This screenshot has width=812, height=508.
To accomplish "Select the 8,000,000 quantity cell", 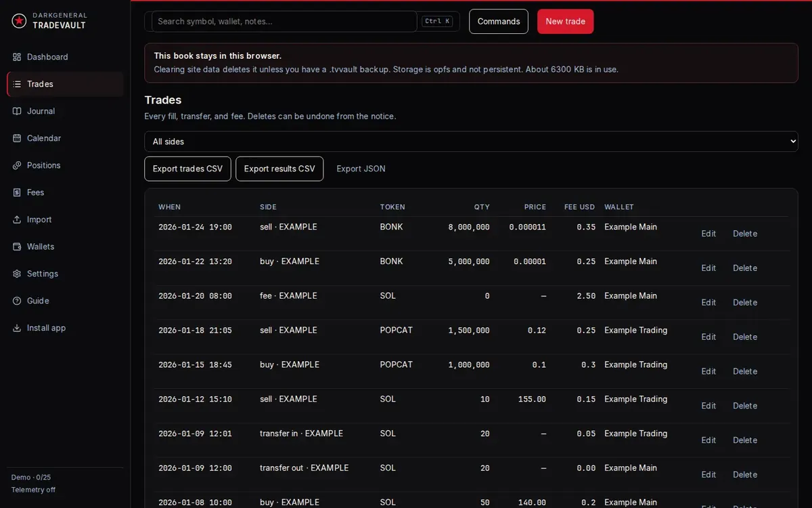I will click(x=469, y=228).
